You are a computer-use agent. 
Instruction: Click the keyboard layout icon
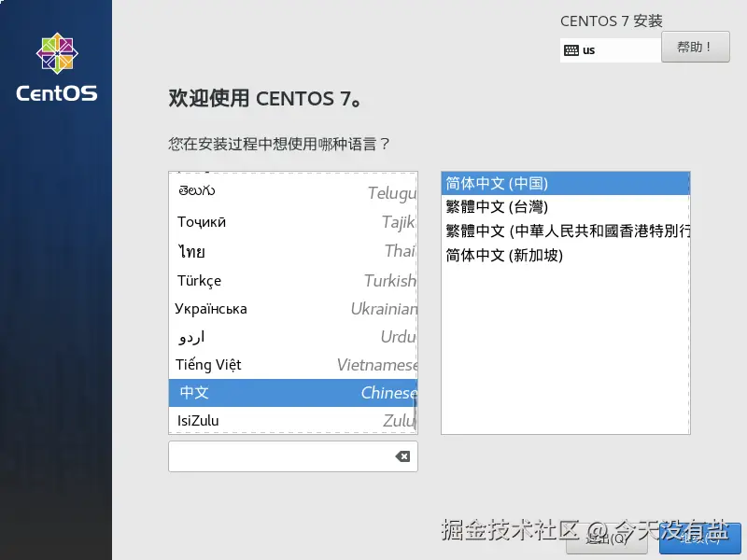tap(571, 50)
